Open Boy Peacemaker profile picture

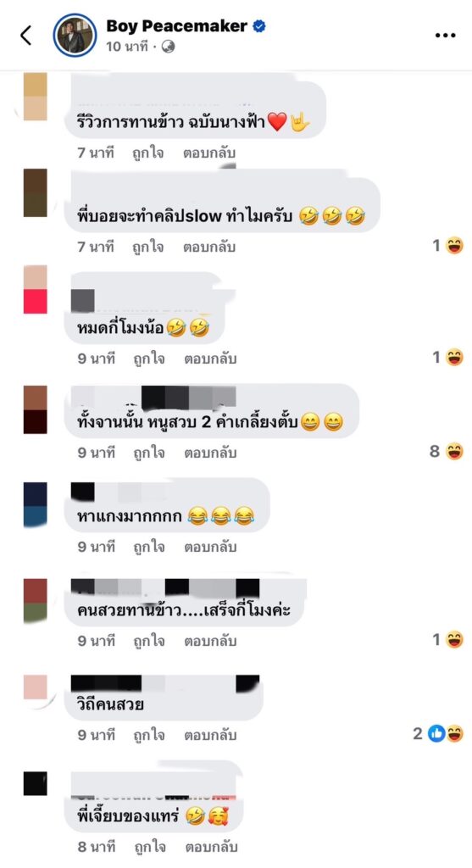tap(75, 36)
